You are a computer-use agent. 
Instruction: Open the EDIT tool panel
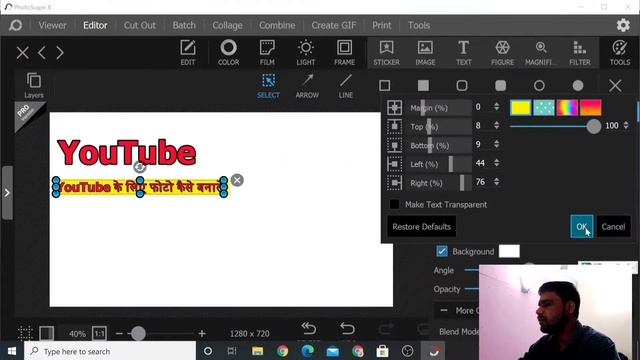[x=188, y=53]
